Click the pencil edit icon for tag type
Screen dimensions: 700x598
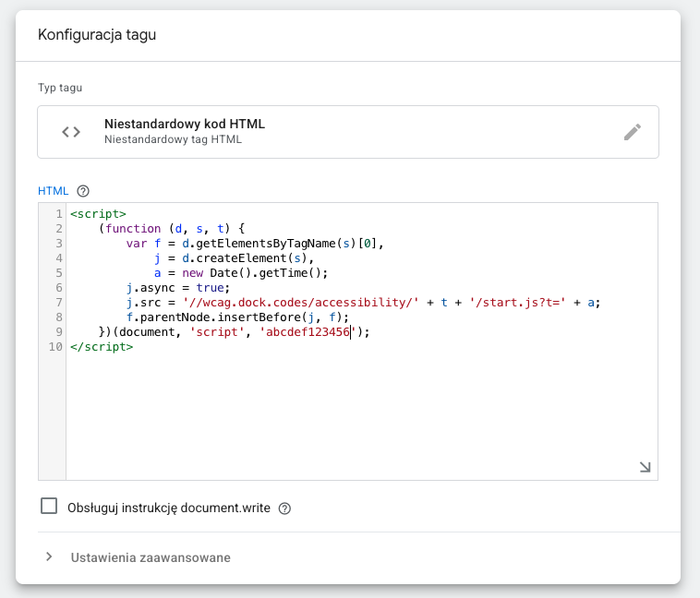(x=633, y=132)
